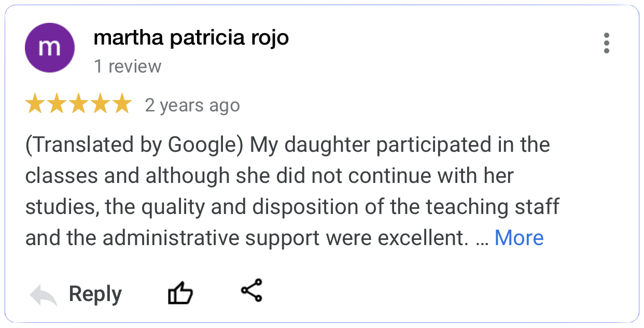Click the fourth rating star
This screenshot has width=644, height=328.
pos(101,104)
